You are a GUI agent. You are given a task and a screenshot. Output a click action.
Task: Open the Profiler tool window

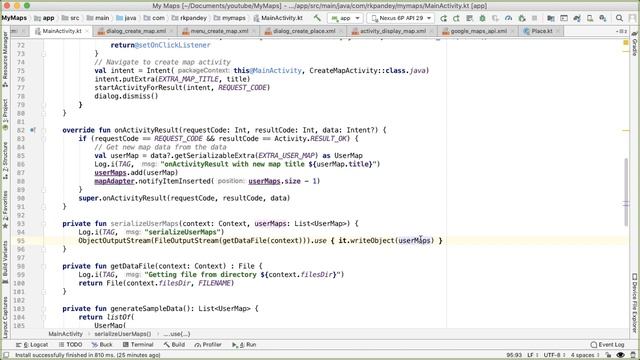(x=208, y=345)
